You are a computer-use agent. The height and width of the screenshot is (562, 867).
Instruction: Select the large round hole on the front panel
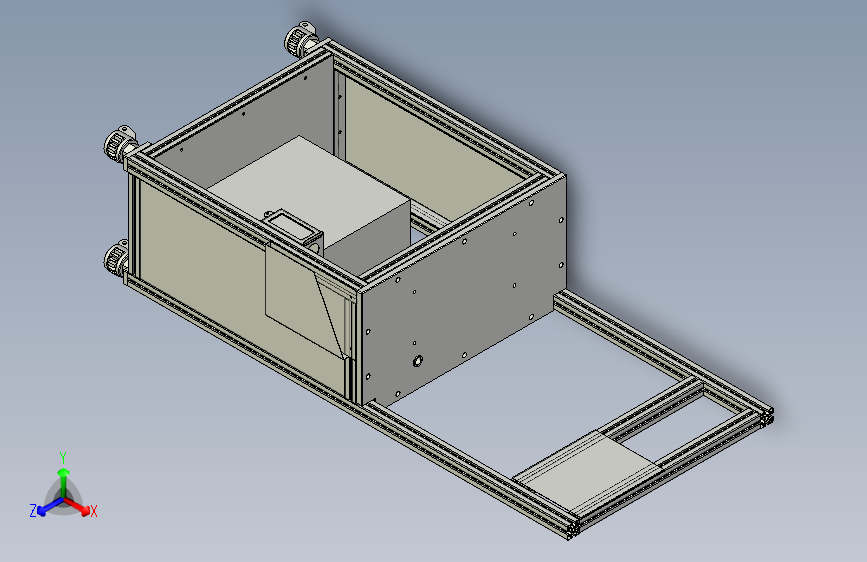pyautogui.click(x=417, y=361)
